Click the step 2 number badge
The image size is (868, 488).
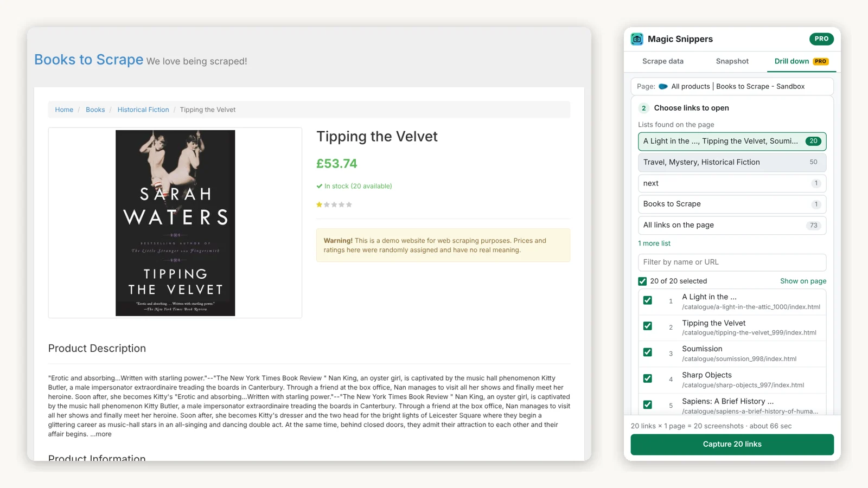coord(644,108)
